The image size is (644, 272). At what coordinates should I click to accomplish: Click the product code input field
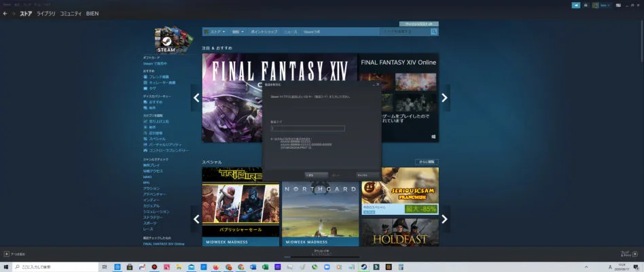pos(307,129)
